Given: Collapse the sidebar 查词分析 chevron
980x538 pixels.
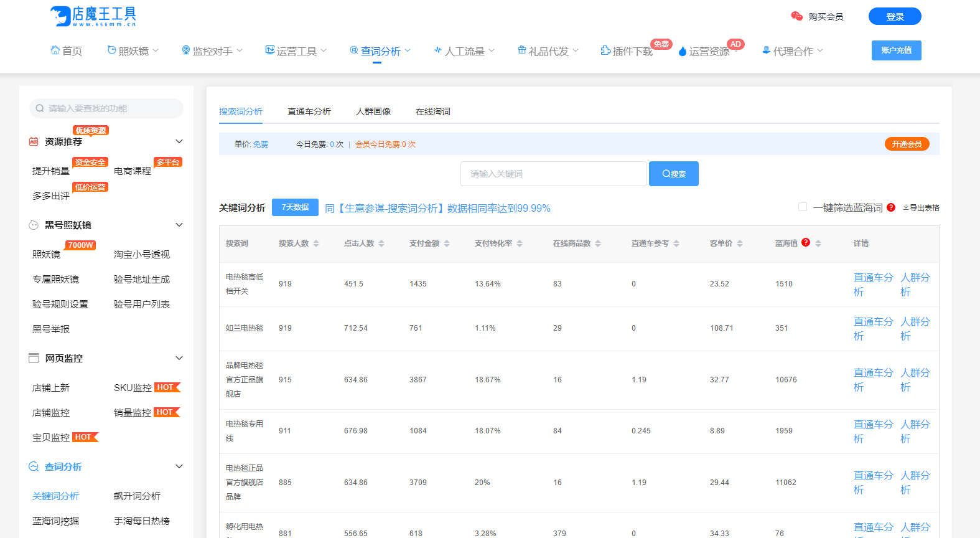Looking at the screenshot, I should 179,466.
